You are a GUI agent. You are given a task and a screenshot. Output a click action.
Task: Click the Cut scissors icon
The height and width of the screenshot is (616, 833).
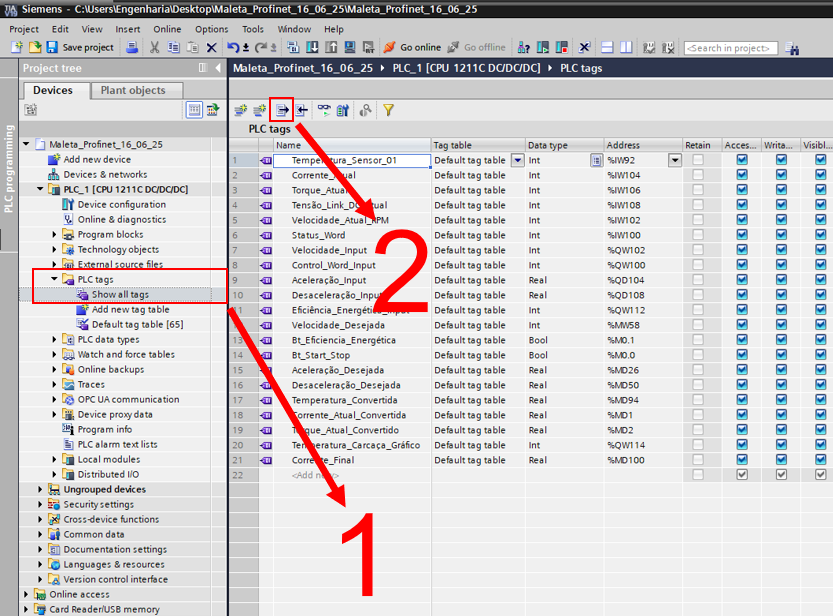[x=155, y=47]
